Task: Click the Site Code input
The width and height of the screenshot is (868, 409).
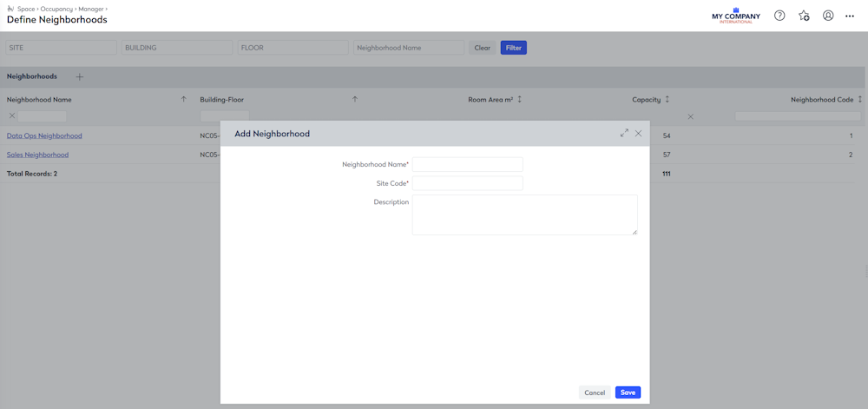Action: coord(467,183)
